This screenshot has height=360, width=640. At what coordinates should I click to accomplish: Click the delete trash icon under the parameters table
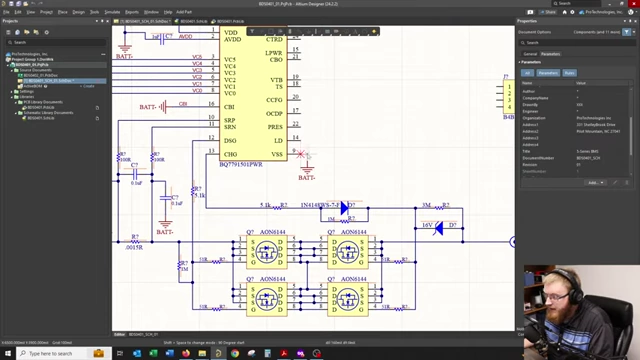coord(627,182)
